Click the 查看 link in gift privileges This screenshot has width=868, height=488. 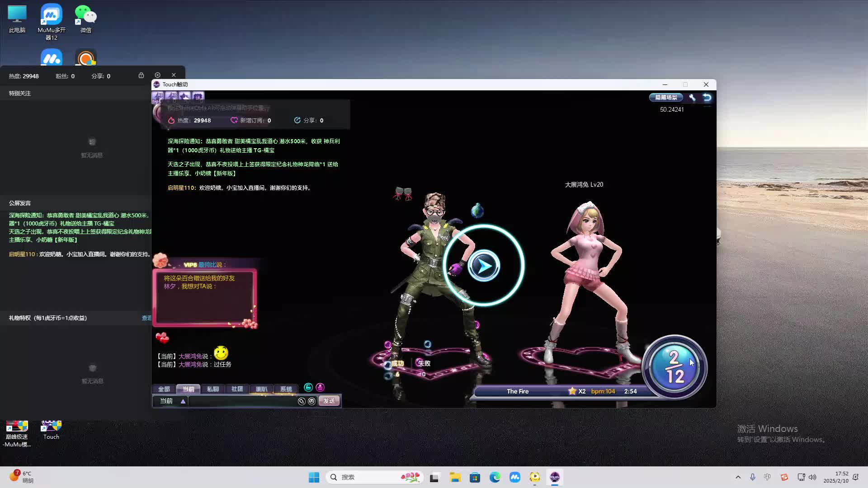pos(146,318)
